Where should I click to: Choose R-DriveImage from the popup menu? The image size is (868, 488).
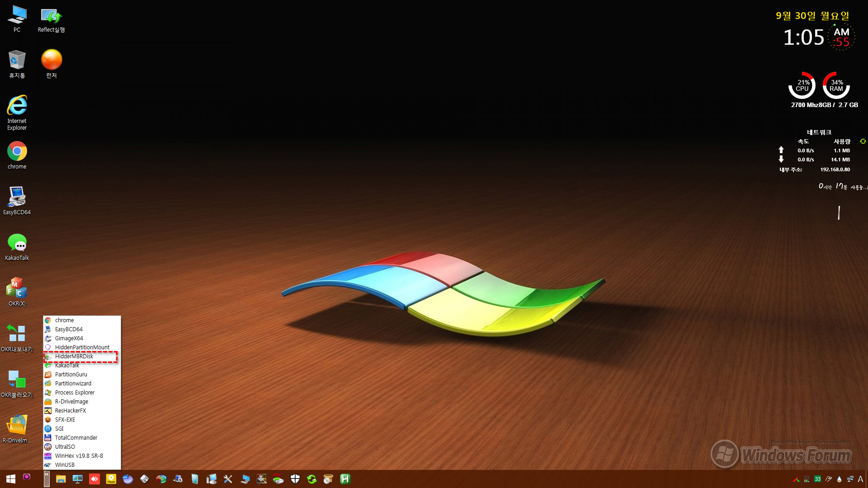82,402
